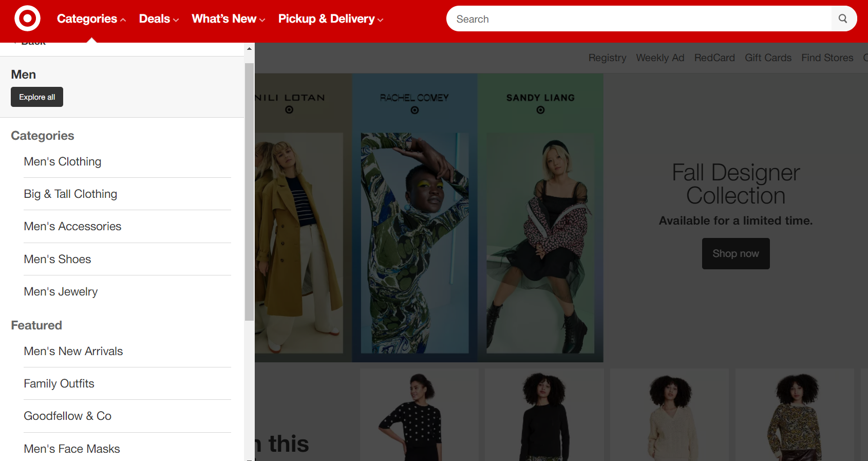The height and width of the screenshot is (461, 868).
Task: Click the hotspot dot under Rachel Comey
Action: [414, 110]
